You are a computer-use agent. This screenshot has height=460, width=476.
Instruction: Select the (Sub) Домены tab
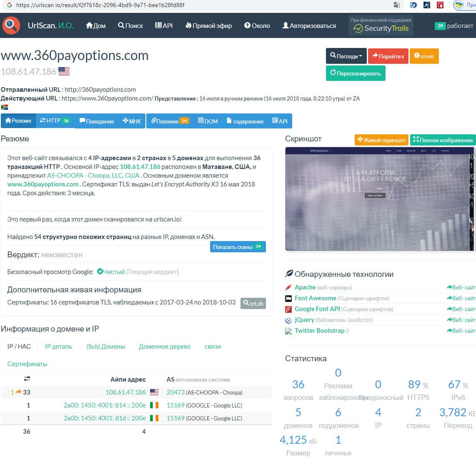[x=105, y=346]
